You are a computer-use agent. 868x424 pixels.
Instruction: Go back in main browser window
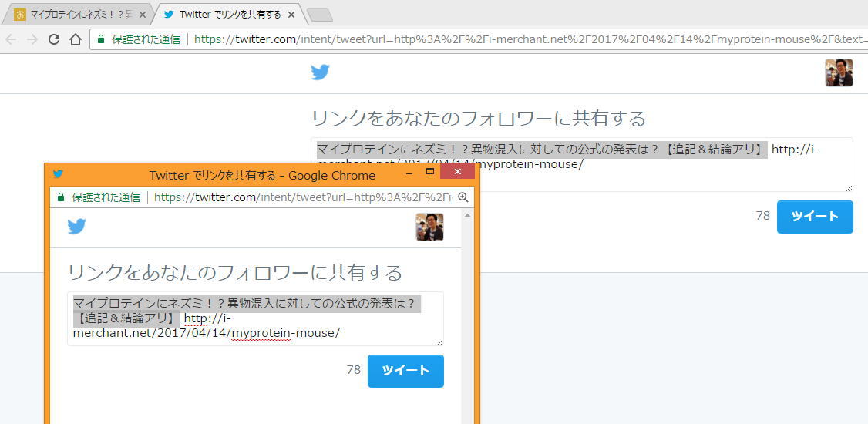coord(11,39)
